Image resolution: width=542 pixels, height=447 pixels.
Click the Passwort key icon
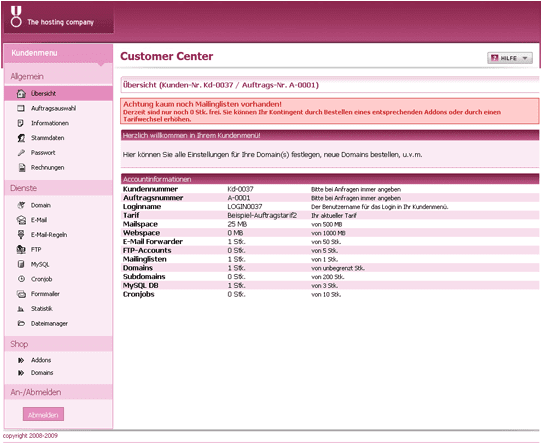pos(21,152)
